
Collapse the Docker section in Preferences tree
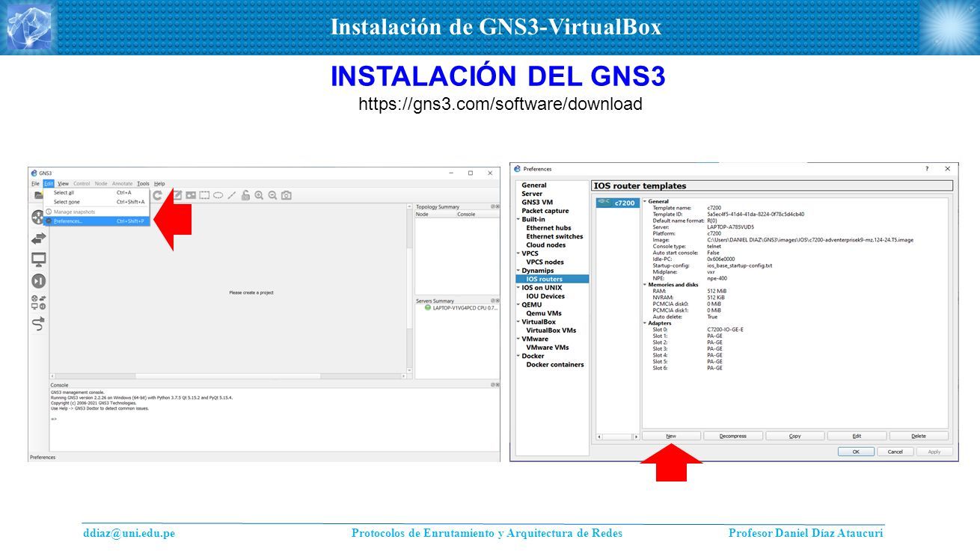[x=518, y=357]
